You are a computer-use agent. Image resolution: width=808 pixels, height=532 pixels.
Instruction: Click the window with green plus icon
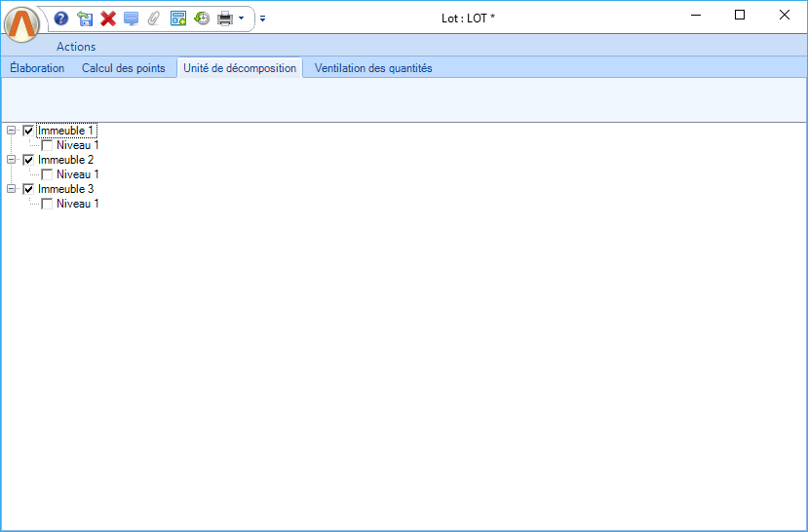[x=178, y=18]
